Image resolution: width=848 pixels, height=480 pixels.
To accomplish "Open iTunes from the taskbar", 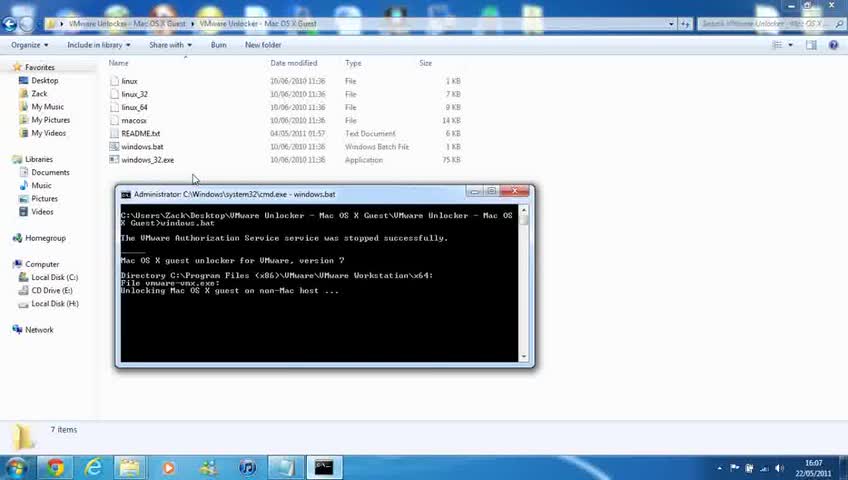I will click(x=247, y=468).
